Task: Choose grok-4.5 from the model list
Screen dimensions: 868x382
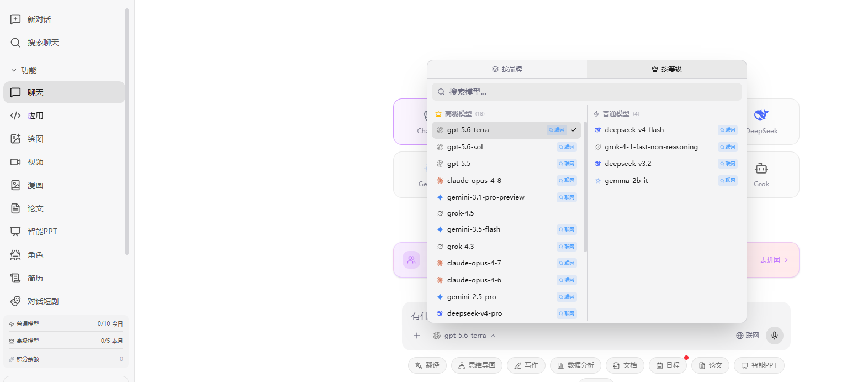Action: tap(506, 213)
